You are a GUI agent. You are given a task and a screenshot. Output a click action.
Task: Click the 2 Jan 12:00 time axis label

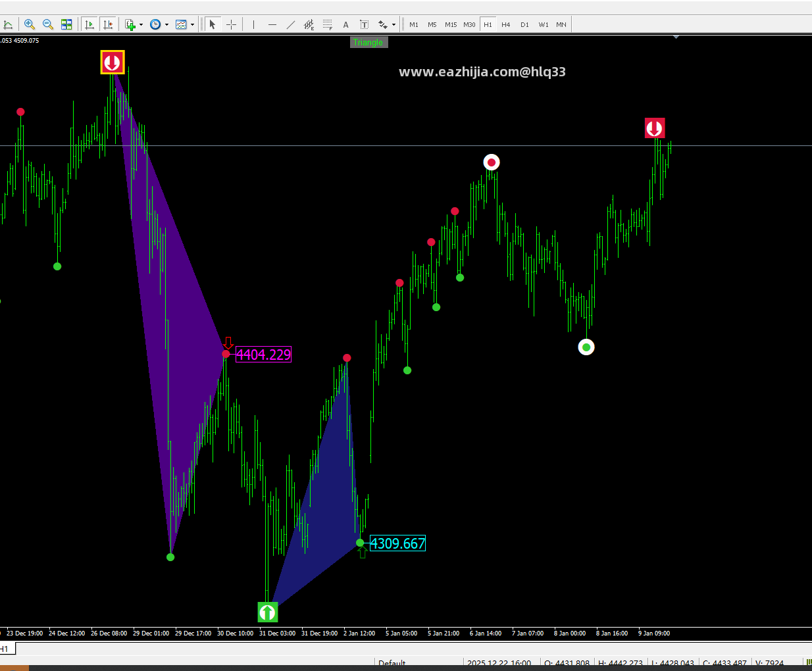(x=359, y=634)
